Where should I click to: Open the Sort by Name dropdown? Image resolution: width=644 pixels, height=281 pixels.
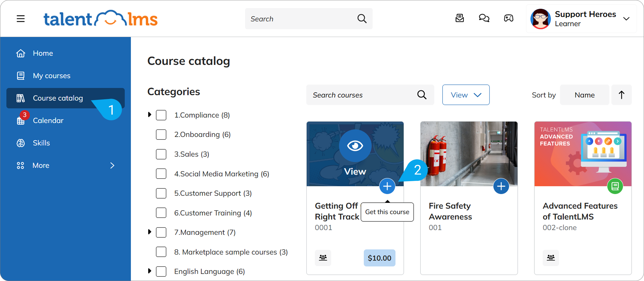point(584,95)
